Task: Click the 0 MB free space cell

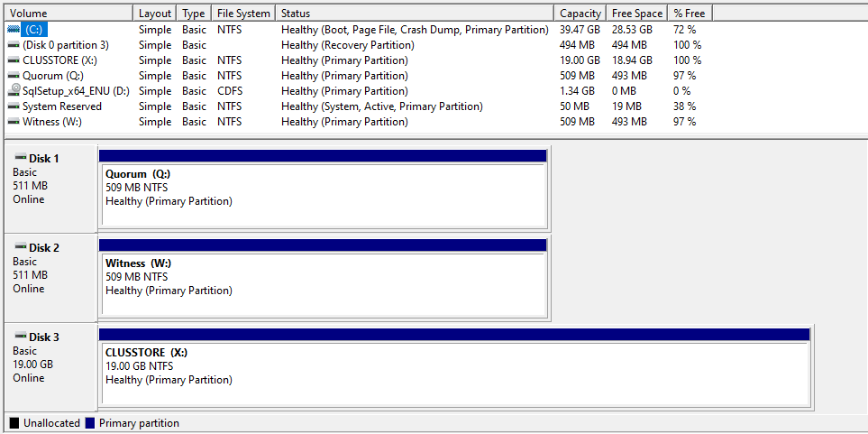Action: [625, 91]
